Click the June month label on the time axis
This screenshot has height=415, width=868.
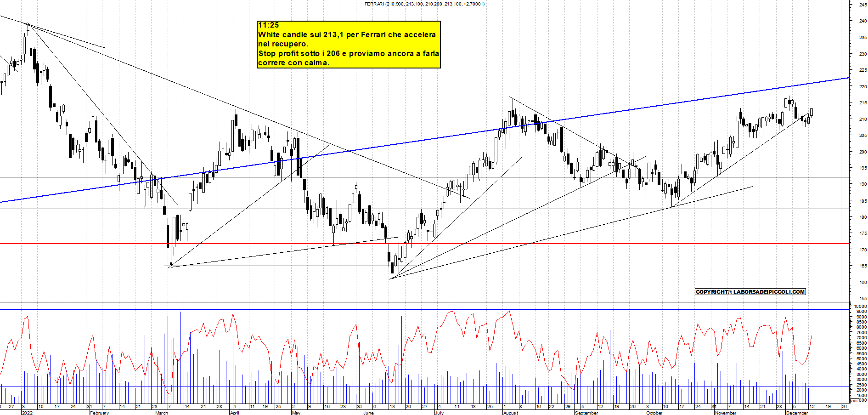pyautogui.click(x=368, y=413)
